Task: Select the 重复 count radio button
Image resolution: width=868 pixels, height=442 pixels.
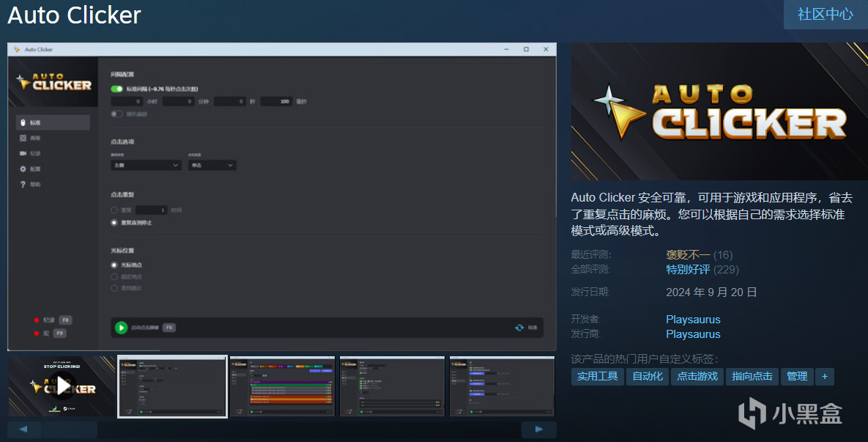Action: coord(114,210)
